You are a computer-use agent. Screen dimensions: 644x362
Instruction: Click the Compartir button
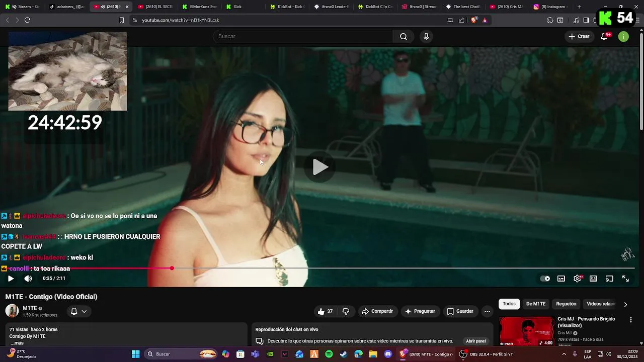click(377, 311)
